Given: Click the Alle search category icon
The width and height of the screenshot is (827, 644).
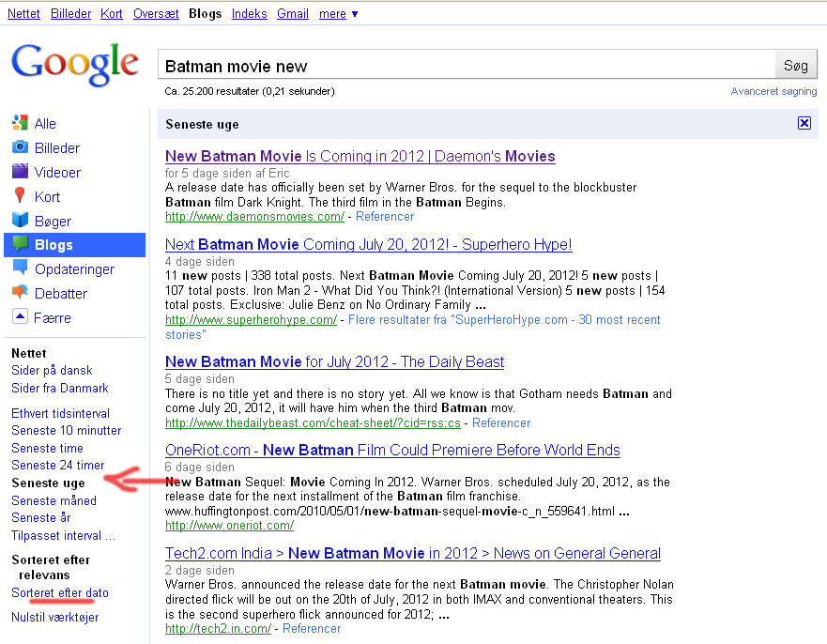Looking at the screenshot, I should 20,123.
